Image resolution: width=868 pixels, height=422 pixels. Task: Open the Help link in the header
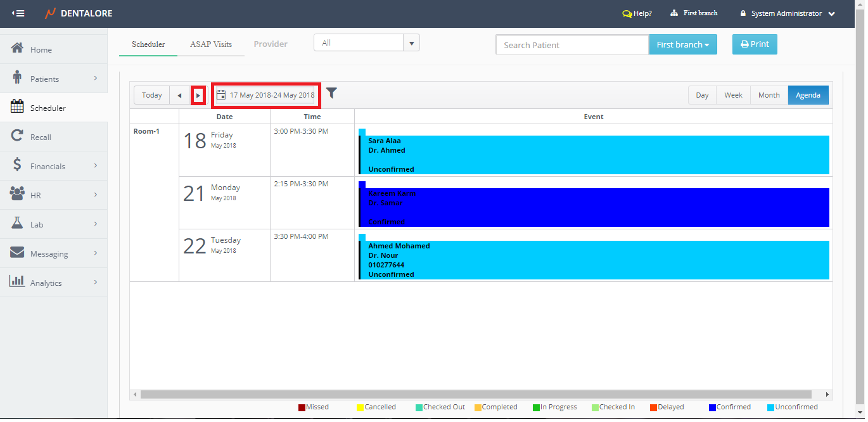tap(637, 13)
